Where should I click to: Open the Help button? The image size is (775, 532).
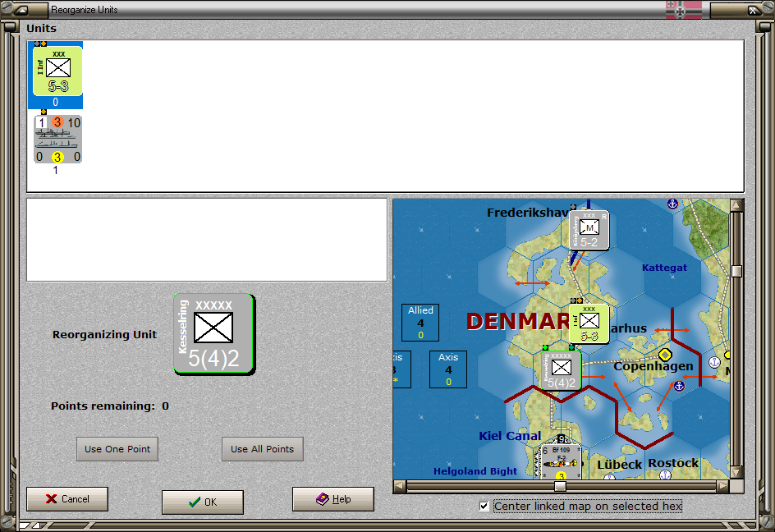tap(333, 499)
